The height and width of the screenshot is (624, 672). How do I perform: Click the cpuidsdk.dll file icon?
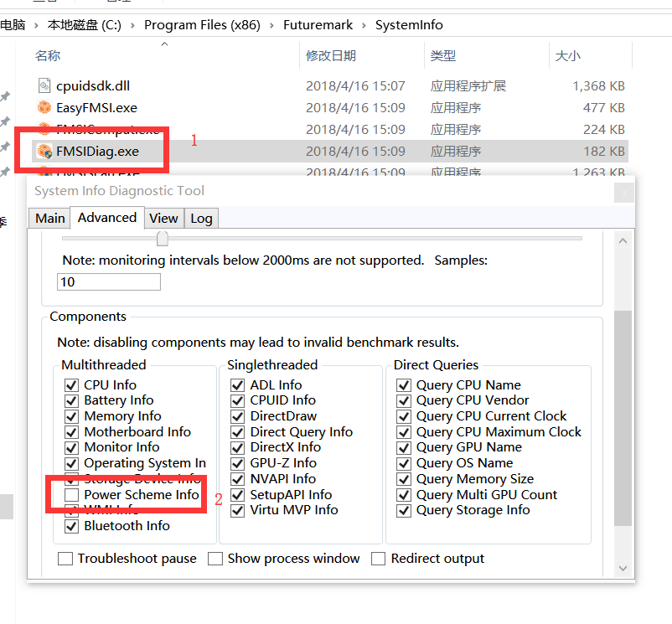pyautogui.click(x=44, y=85)
